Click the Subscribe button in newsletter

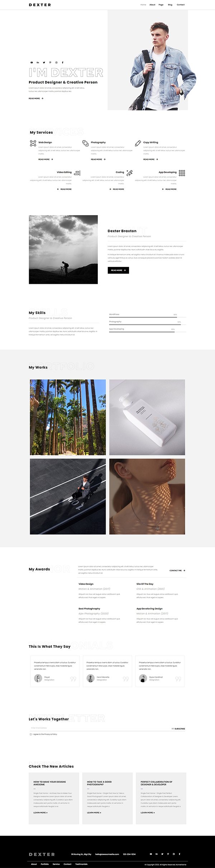click(x=178, y=729)
